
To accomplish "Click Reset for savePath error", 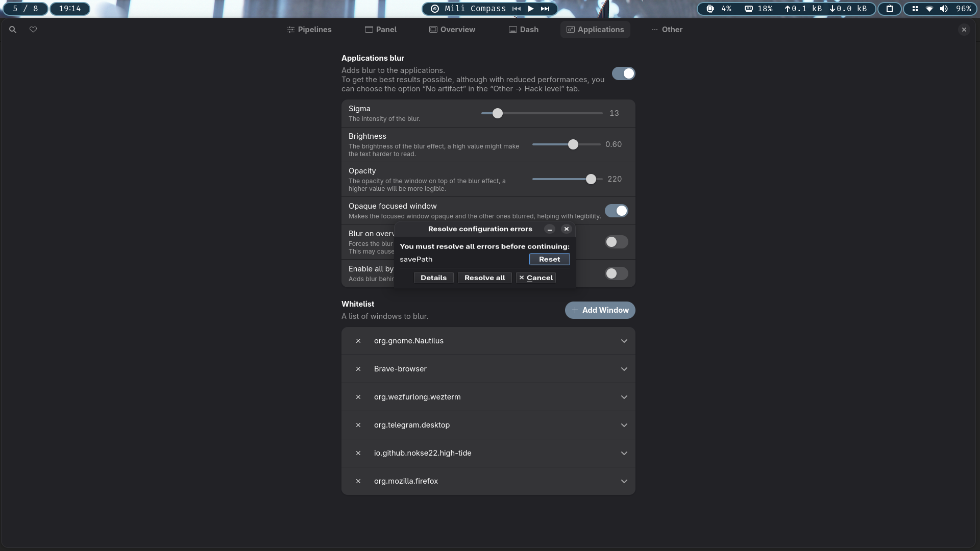I will [x=549, y=259].
